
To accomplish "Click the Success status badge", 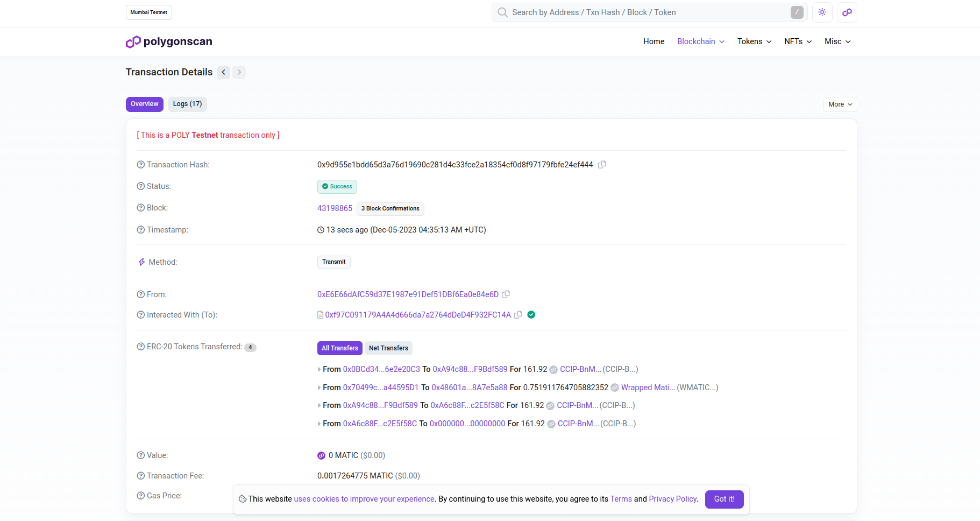I will 337,187.
